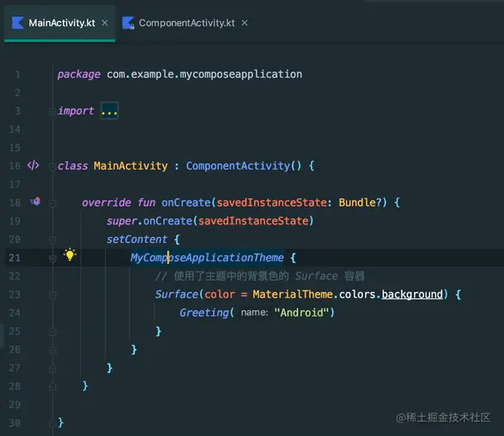Click the Greeting function call

pyautogui.click(x=204, y=313)
